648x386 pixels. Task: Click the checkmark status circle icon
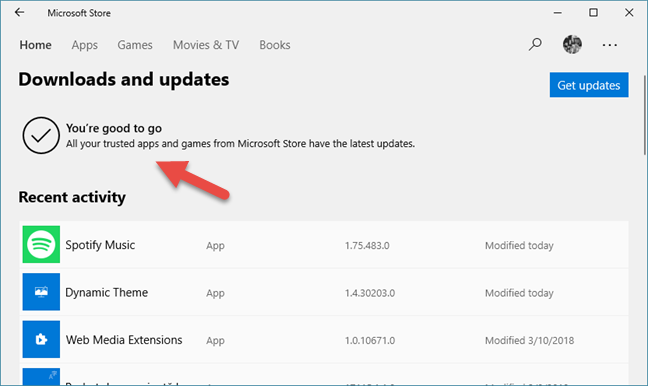coord(41,136)
